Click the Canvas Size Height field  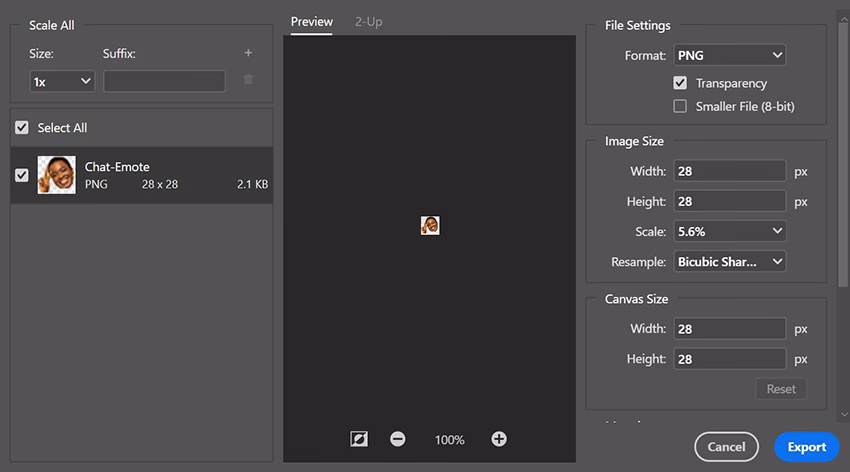pos(730,359)
